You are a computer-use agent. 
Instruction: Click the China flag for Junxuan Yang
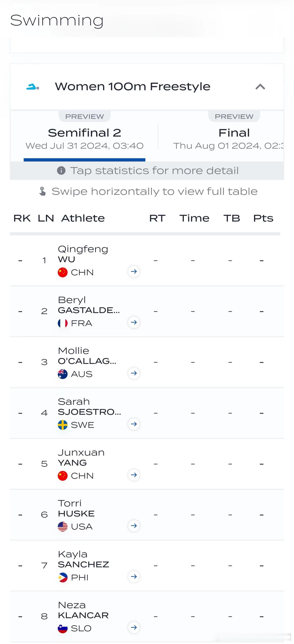click(x=63, y=476)
